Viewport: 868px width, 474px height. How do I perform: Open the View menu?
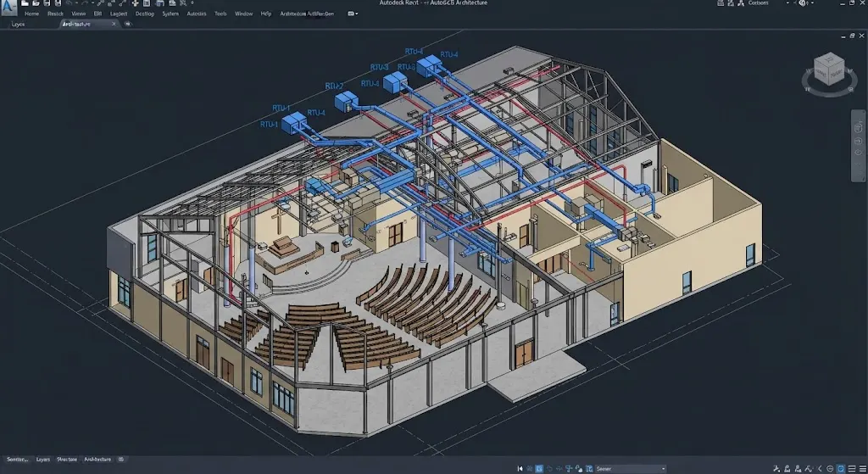click(x=79, y=14)
